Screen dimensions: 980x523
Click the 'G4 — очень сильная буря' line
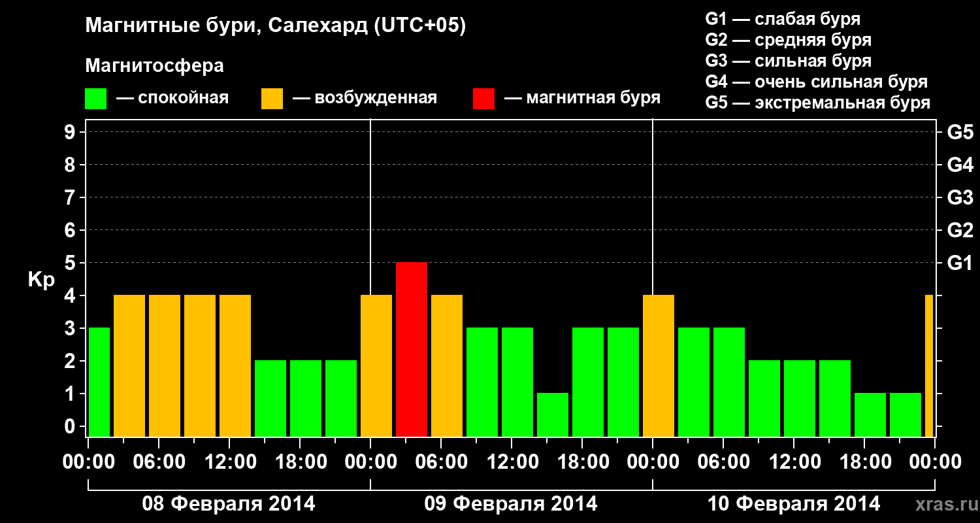coord(817,82)
